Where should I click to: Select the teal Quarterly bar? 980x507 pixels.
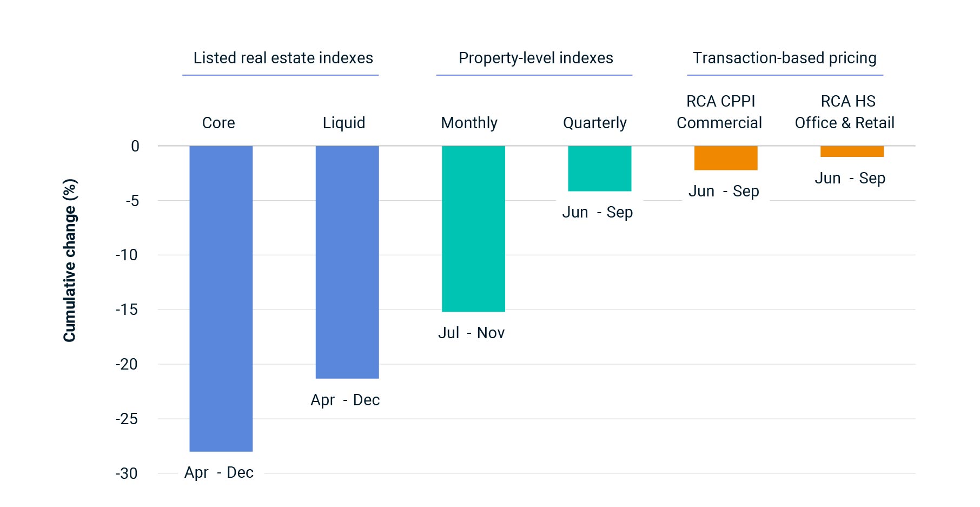(x=599, y=168)
